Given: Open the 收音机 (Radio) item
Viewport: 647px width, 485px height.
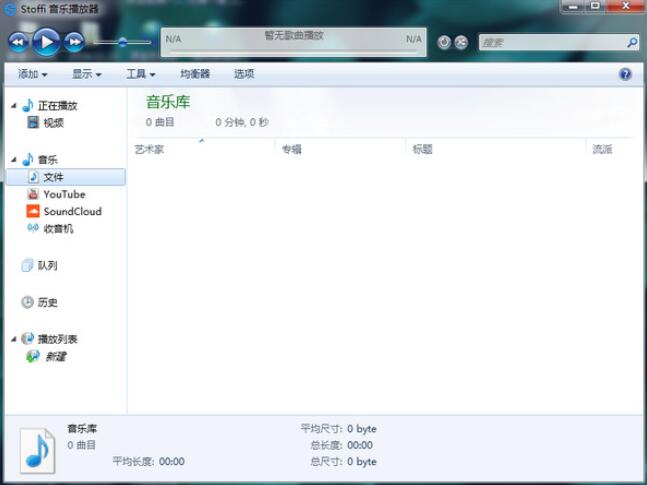Looking at the screenshot, I should 57,228.
